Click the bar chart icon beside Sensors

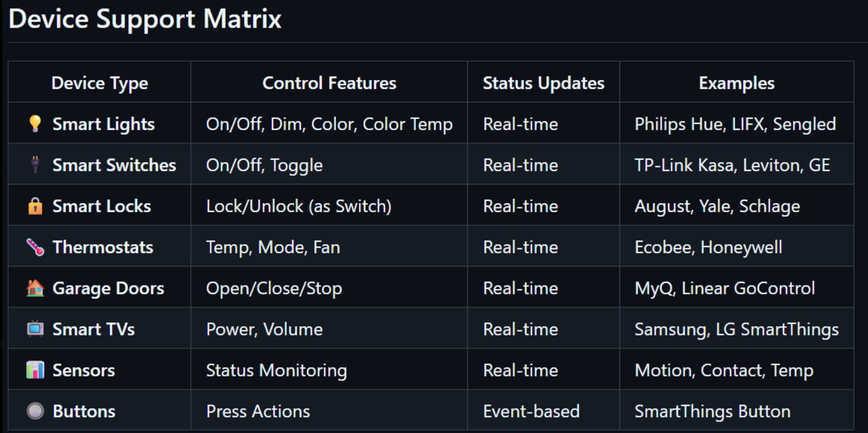coord(35,370)
